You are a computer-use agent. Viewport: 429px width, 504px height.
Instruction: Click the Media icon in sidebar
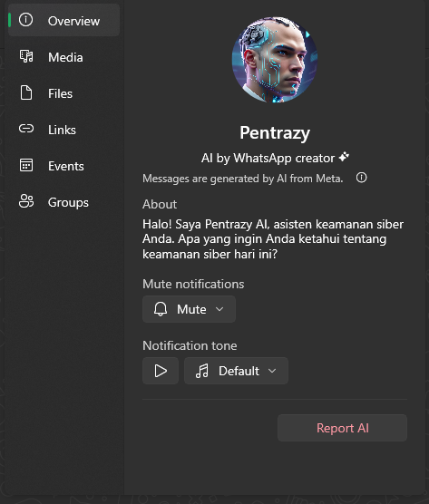pyautogui.click(x=26, y=56)
